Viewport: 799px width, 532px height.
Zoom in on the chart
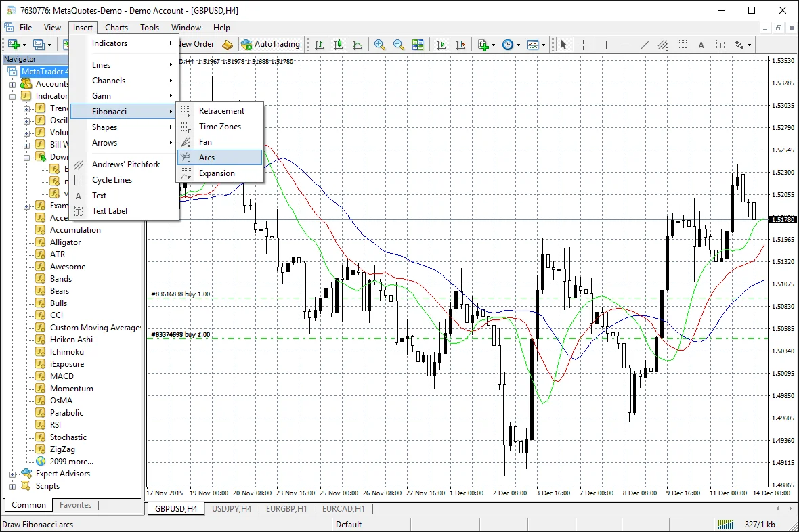(x=381, y=44)
